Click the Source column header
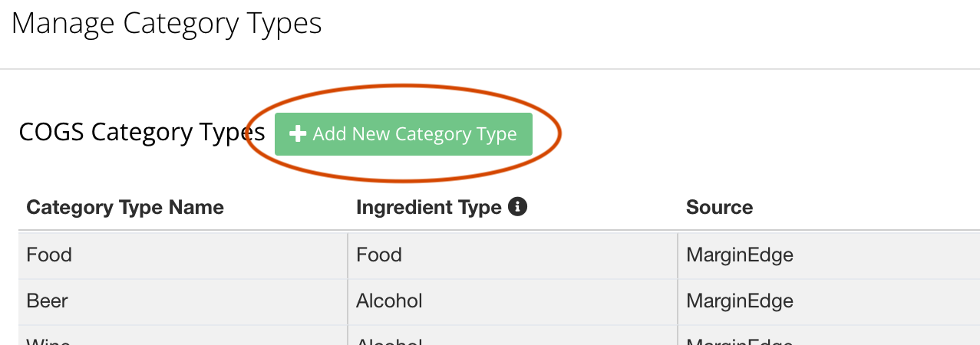Viewport: 980px width, 345px height. (x=719, y=207)
